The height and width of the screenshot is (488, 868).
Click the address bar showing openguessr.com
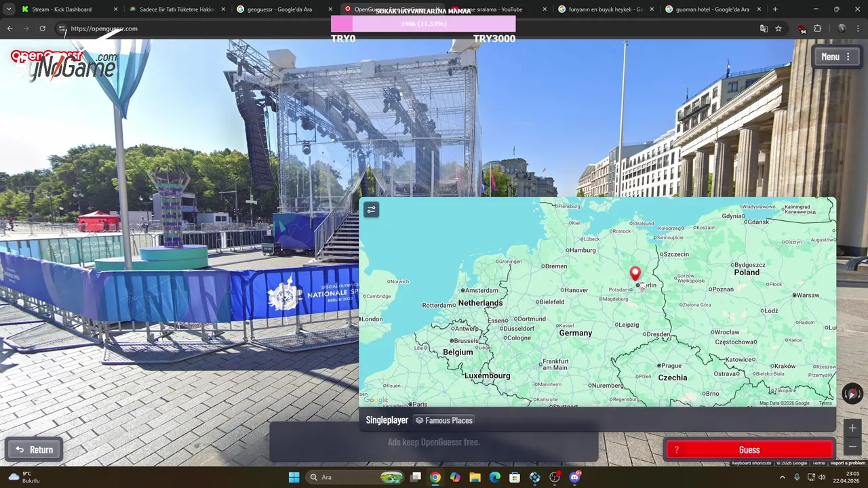(407, 28)
